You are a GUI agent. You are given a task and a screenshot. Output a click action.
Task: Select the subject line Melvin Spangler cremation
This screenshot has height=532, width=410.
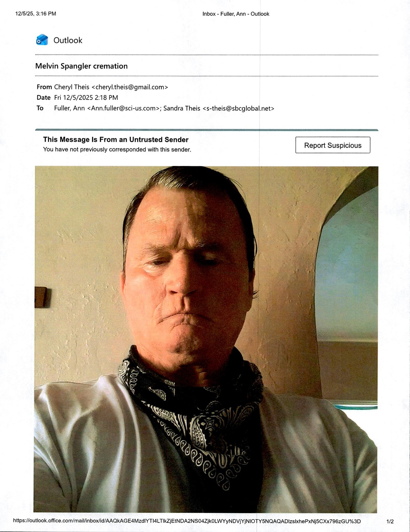pyautogui.click(x=81, y=66)
